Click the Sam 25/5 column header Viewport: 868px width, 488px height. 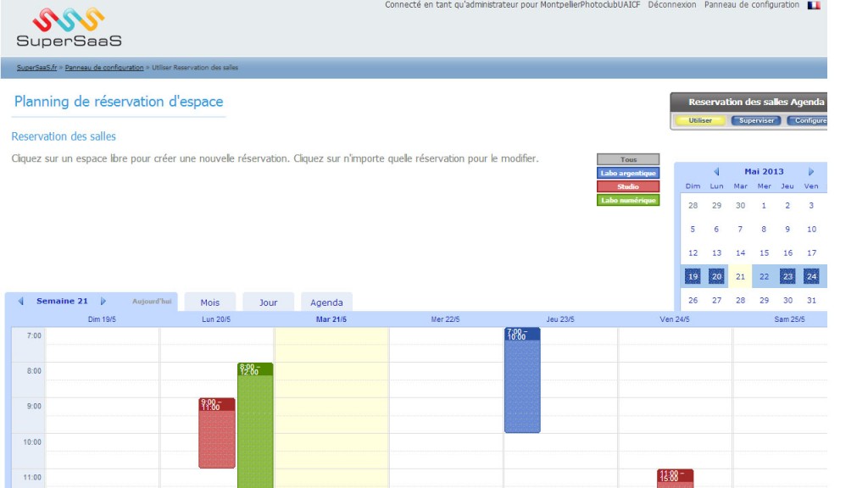(x=789, y=319)
